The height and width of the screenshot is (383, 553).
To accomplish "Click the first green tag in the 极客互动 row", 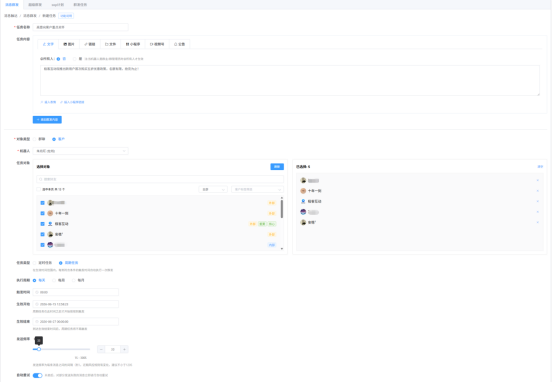I will click(x=262, y=224).
